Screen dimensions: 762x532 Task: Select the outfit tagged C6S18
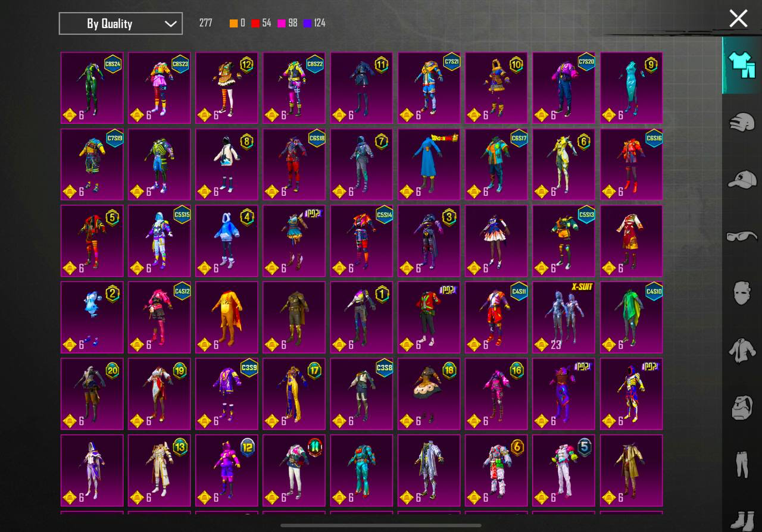coord(294,164)
